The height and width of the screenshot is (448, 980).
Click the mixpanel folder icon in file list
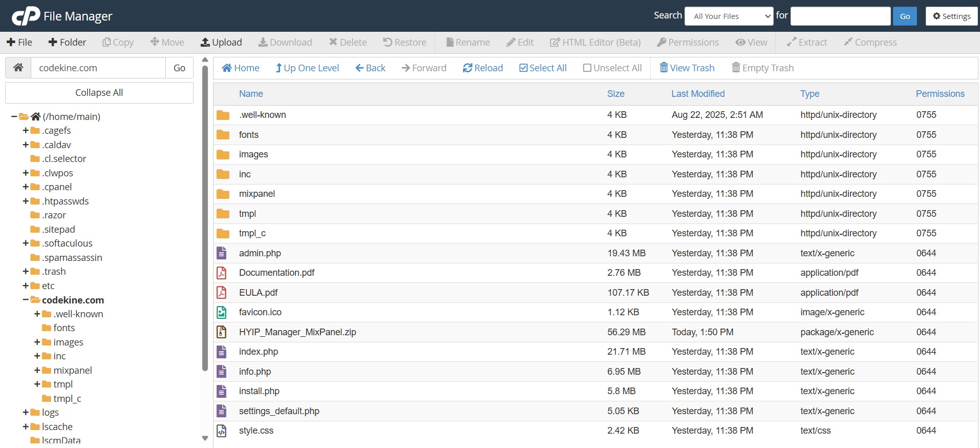point(223,194)
